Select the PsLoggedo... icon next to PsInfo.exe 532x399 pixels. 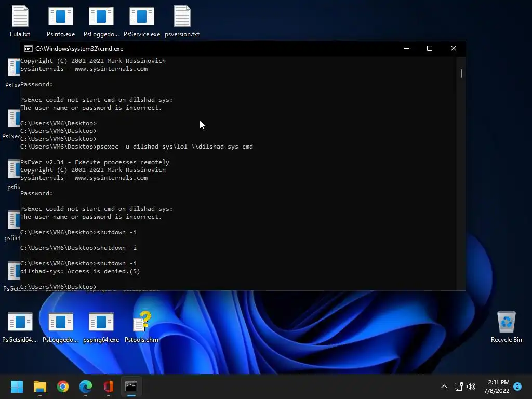click(x=101, y=21)
